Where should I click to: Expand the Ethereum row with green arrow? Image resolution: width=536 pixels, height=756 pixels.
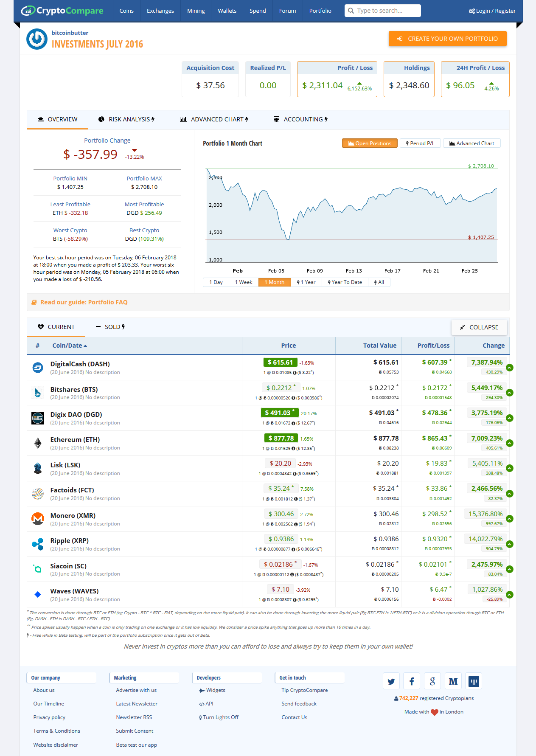pyautogui.click(x=510, y=443)
